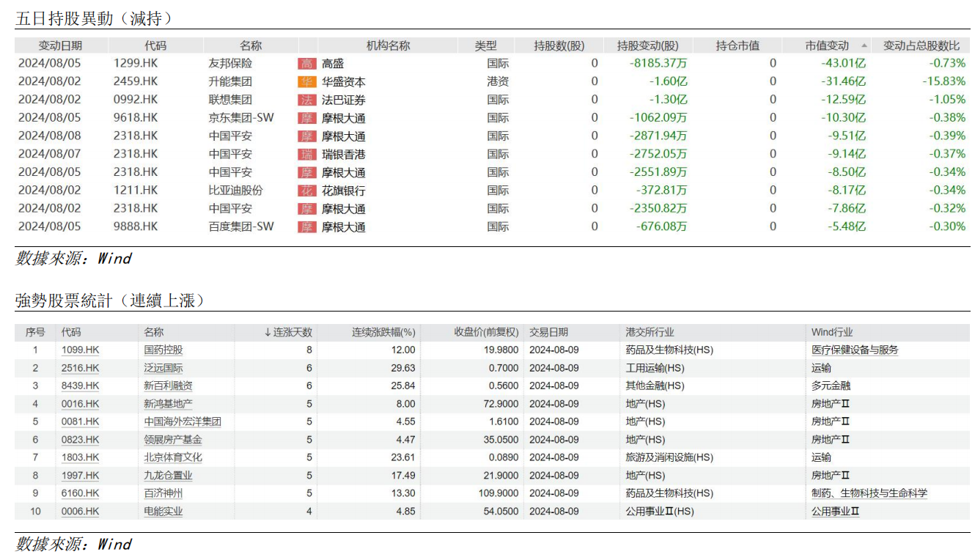The width and height of the screenshot is (975, 560).
Task: Sort by 连涨天数 column header
Action: (x=288, y=332)
